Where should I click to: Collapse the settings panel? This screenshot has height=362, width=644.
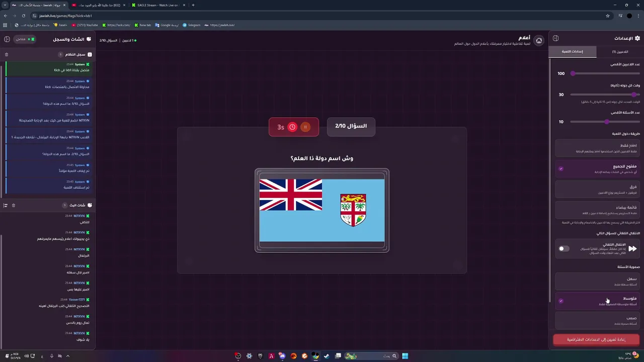(x=555, y=38)
